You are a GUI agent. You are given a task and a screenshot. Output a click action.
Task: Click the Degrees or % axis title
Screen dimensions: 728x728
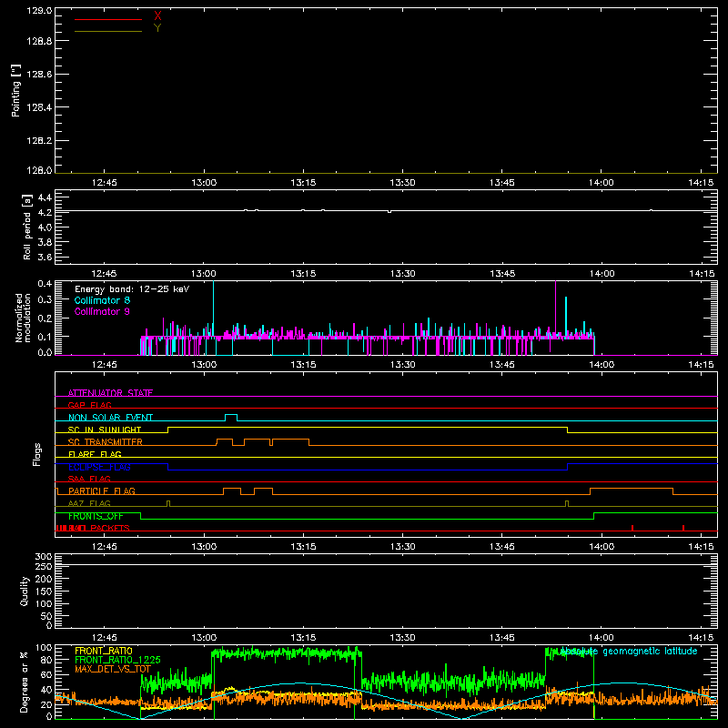25,682
